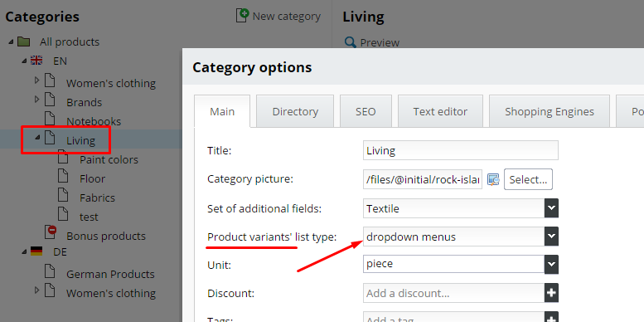Click the Select... button for category picture
The height and width of the screenshot is (322, 644).
528,179
